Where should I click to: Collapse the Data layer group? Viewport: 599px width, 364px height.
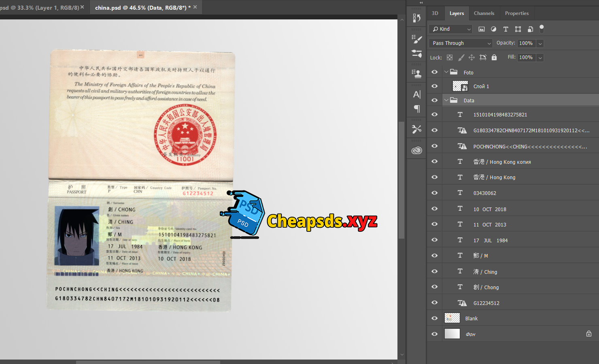[x=446, y=100]
